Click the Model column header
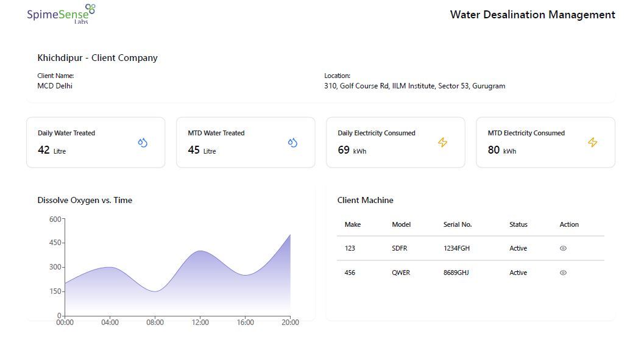Viewport: 644px width, 339px height. pos(401,224)
